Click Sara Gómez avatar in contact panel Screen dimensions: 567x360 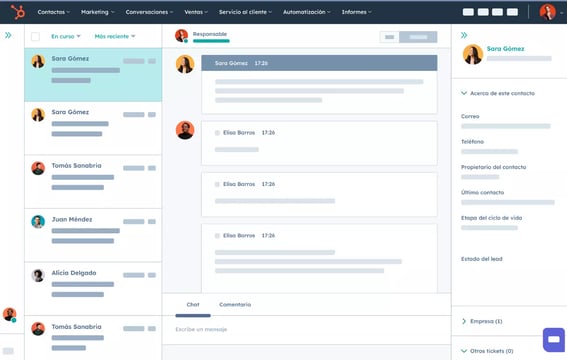473,54
